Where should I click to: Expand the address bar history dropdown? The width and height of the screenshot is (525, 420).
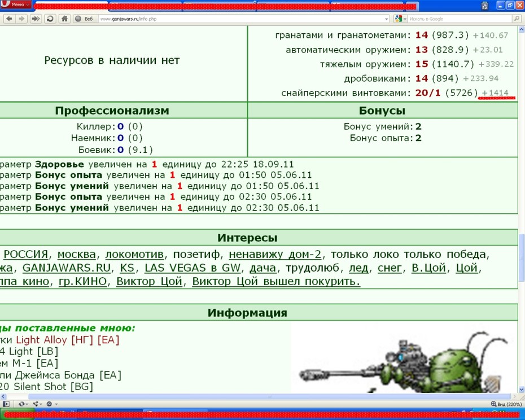(x=387, y=19)
